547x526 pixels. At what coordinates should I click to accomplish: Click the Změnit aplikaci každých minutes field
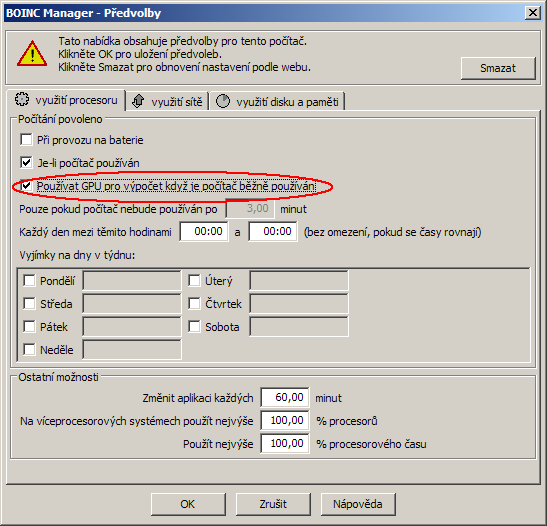click(x=285, y=397)
